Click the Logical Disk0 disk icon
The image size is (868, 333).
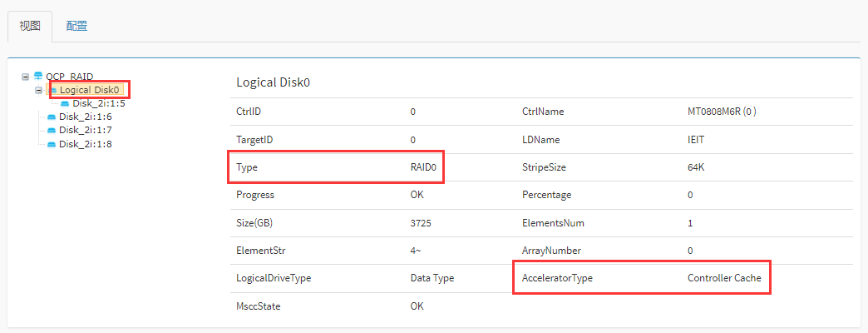[52, 90]
